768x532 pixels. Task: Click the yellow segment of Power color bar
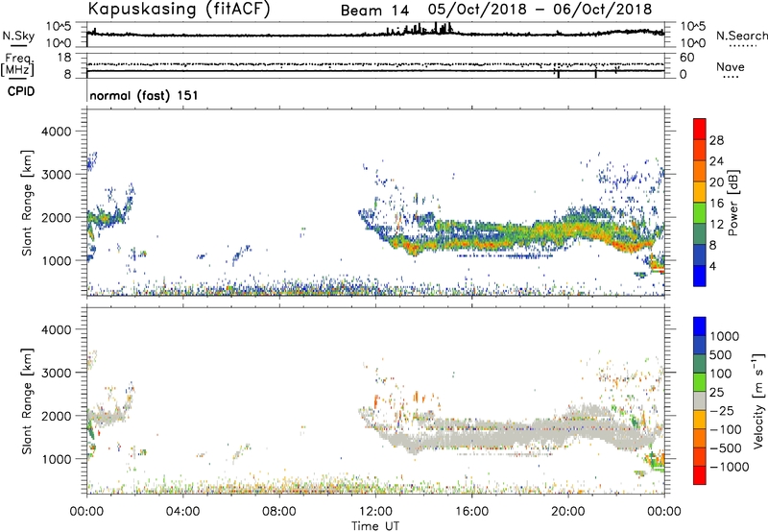[x=700, y=192]
